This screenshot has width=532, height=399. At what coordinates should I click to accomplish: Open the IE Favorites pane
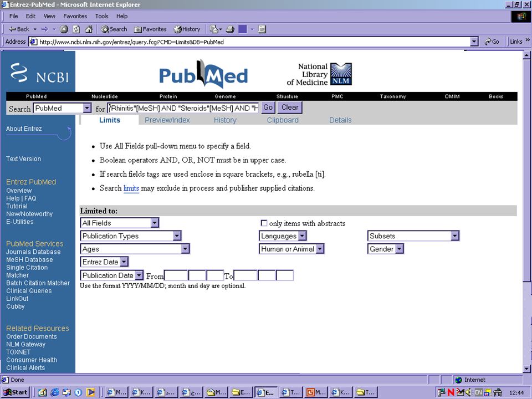150,29
